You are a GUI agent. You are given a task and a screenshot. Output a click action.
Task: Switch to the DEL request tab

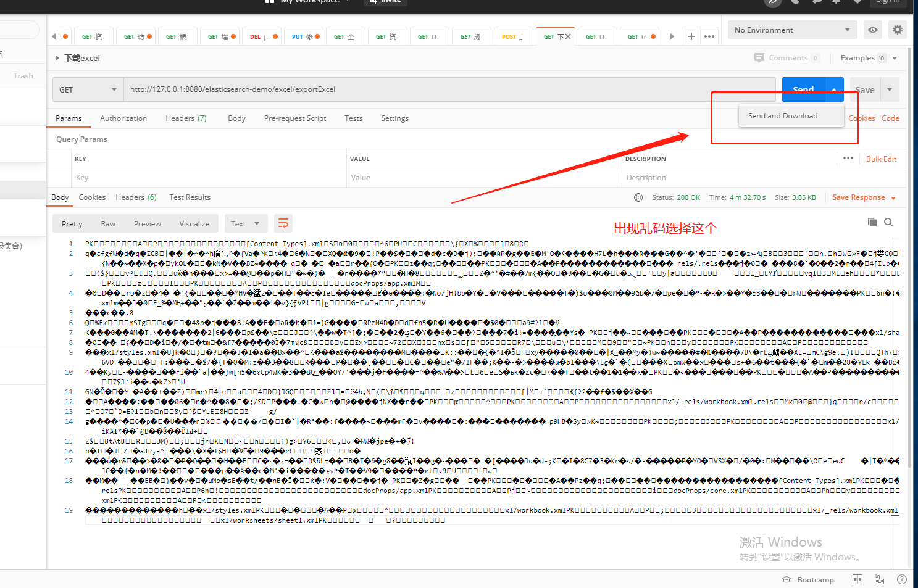coord(263,36)
